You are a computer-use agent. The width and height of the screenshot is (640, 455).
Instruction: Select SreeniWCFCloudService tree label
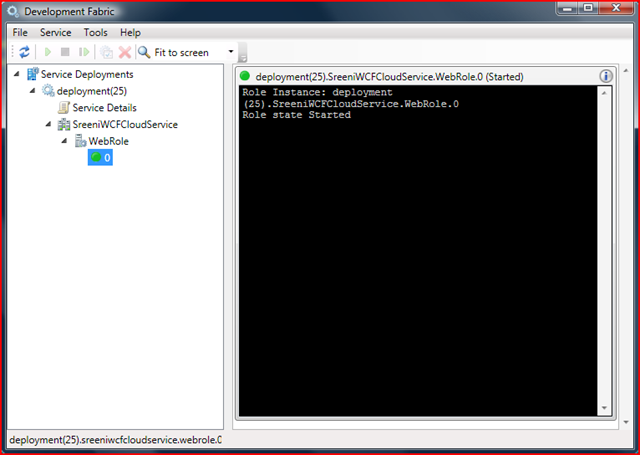125,124
